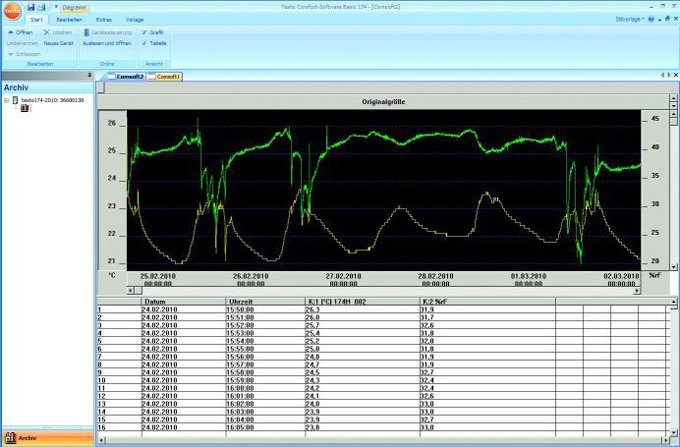The image size is (680, 447).
Task: Click the down arrow right of Originalgröße
Action: [673, 105]
